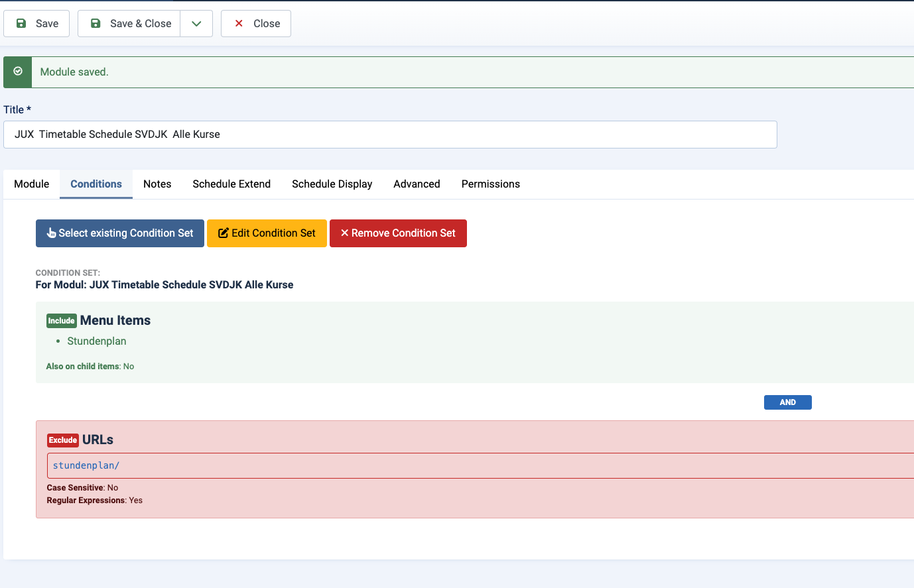Open the Save & Close dropdown arrow
Viewport: 914px width, 588px height.
coord(196,23)
